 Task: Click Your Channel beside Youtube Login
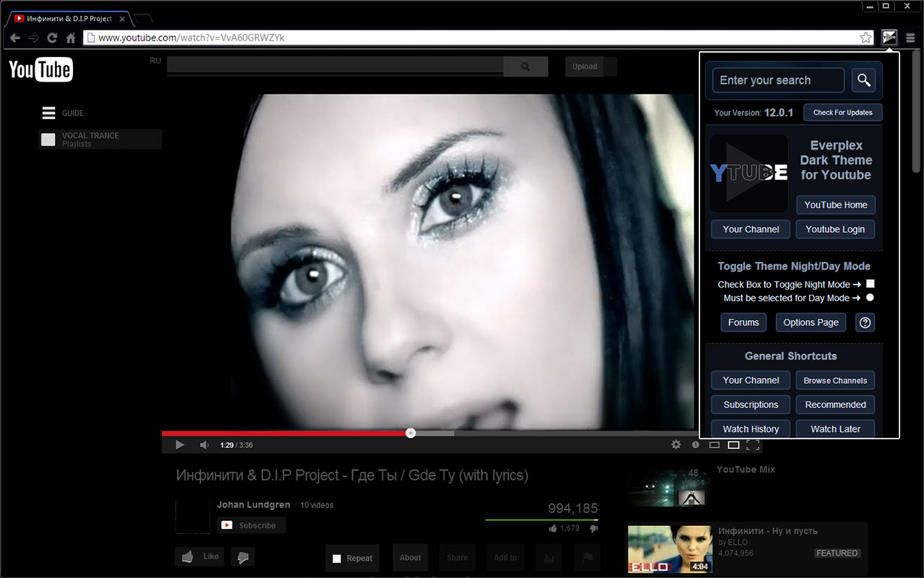pos(751,229)
